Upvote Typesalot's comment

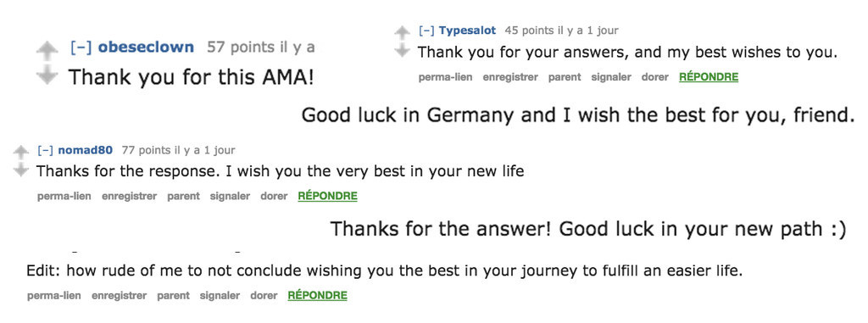coord(401,33)
